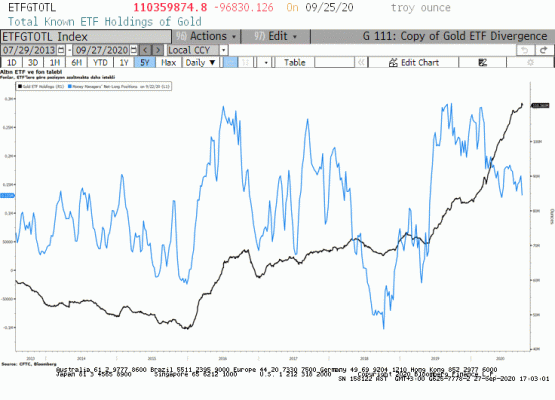Click the ETFGTOTL Index security field

86,37
